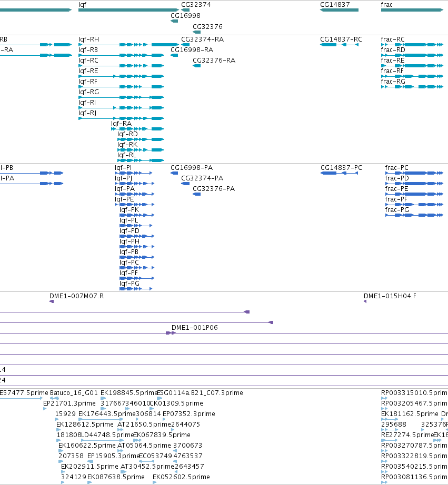This screenshot has width=448, height=485.
Task: Open EST EK128612.5prime
Action: tap(85, 425)
